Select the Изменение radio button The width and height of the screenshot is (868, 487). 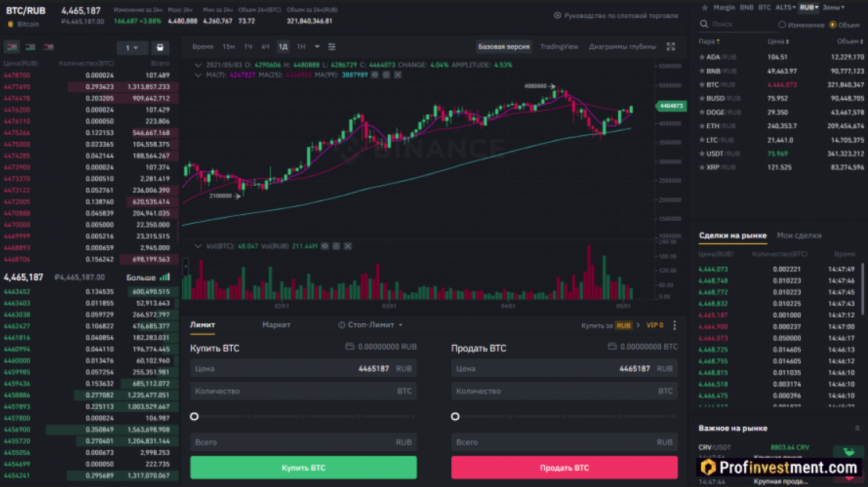783,25
